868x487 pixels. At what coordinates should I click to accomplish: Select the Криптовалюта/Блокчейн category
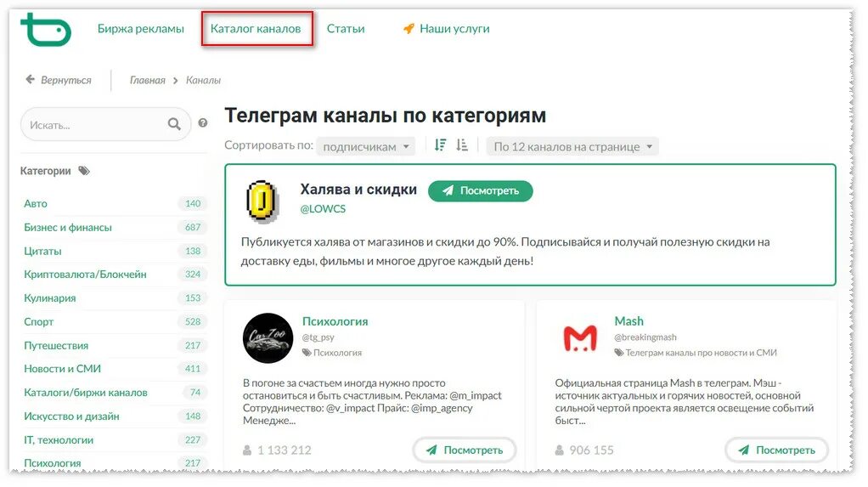(85, 275)
